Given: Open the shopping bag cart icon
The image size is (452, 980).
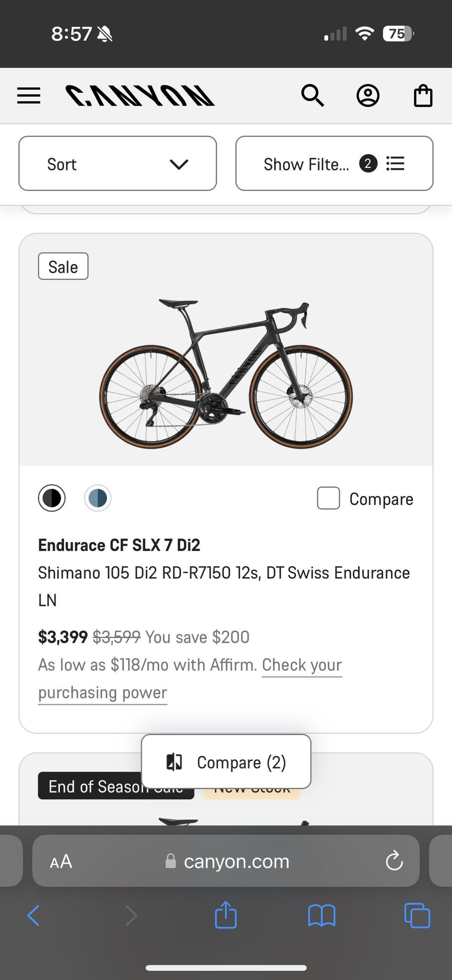Looking at the screenshot, I should pos(423,95).
